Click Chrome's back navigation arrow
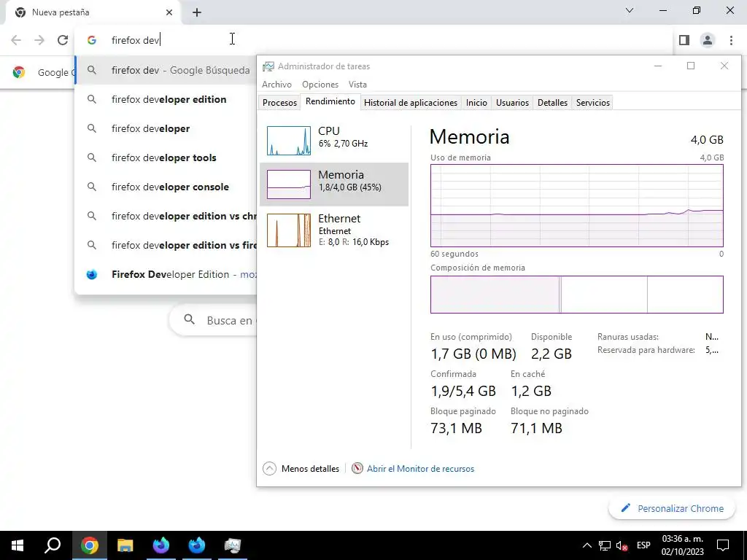Viewport: 747px width, 560px height. coord(16,40)
